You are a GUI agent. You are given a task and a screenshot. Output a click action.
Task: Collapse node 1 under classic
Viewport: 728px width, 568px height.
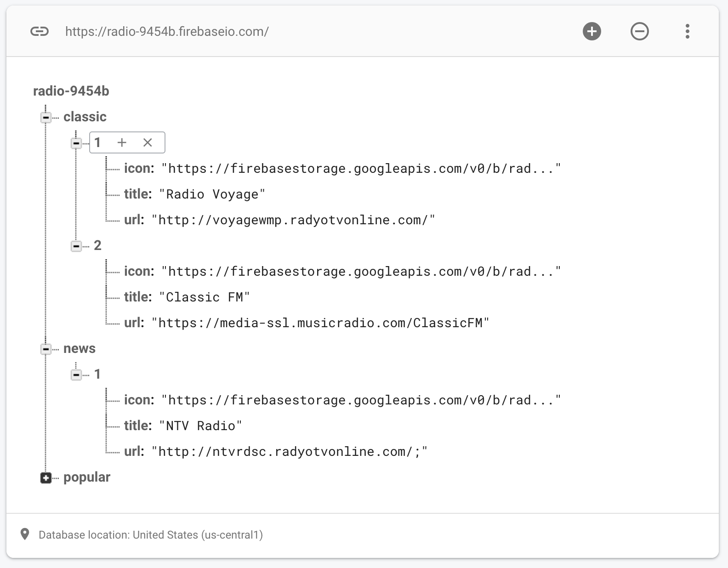[x=76, y=143]
